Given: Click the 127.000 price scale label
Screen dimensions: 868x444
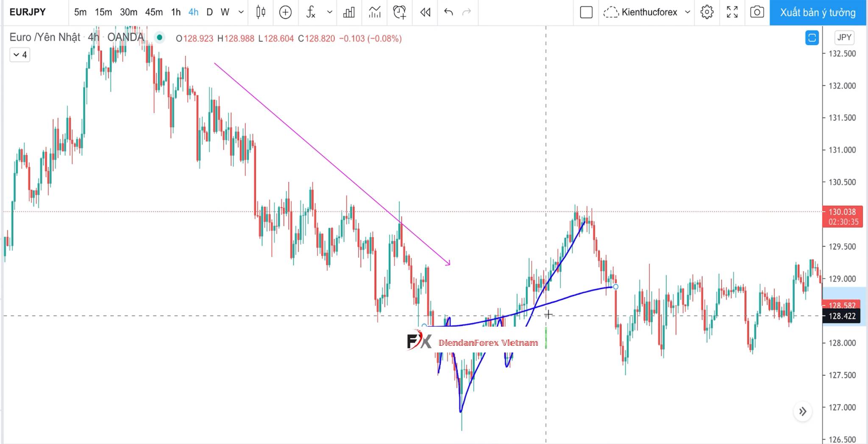Looking at the screenshot, I should 842,407.
